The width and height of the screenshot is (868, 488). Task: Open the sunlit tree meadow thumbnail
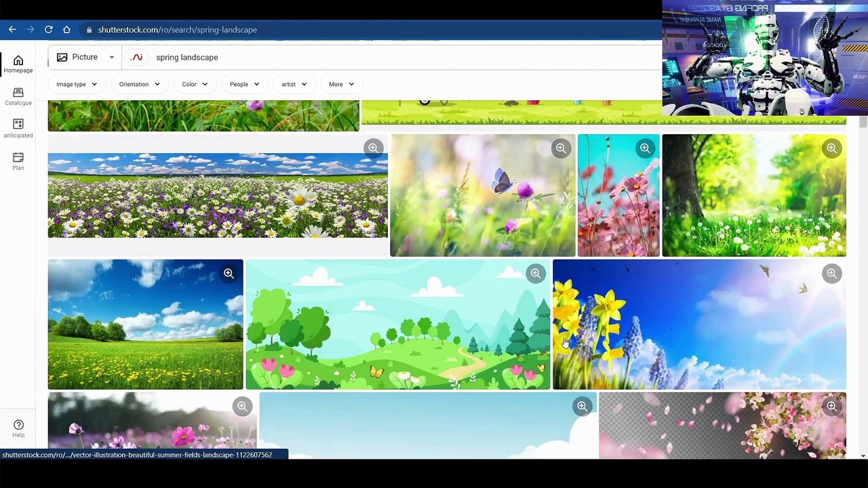coord(754,195)
